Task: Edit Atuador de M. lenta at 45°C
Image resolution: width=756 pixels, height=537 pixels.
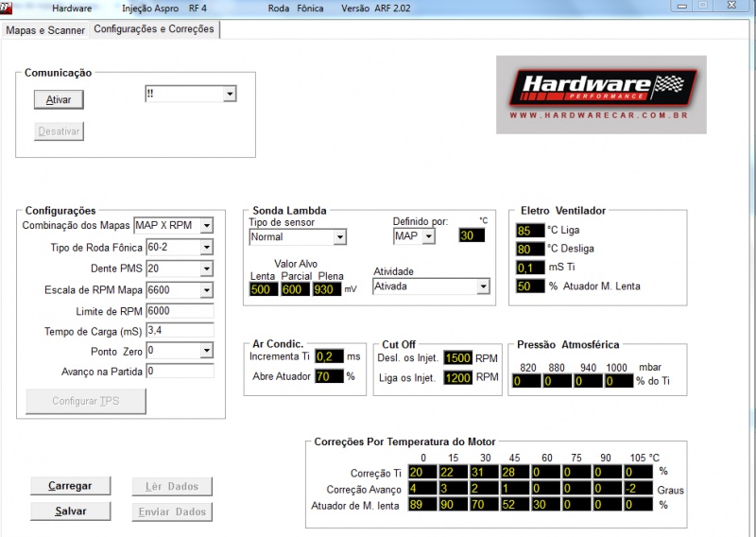Action: [x=515, y=505]
